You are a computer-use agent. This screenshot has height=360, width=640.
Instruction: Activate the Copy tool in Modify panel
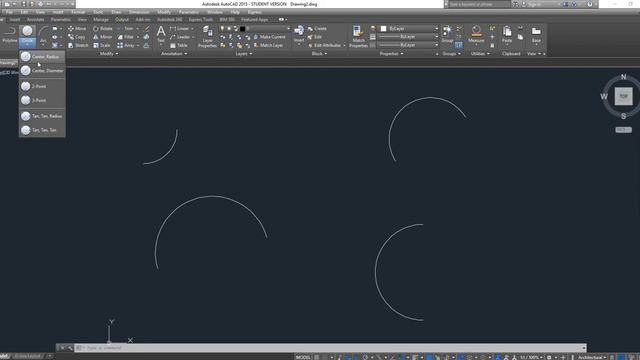coord(77,37)
